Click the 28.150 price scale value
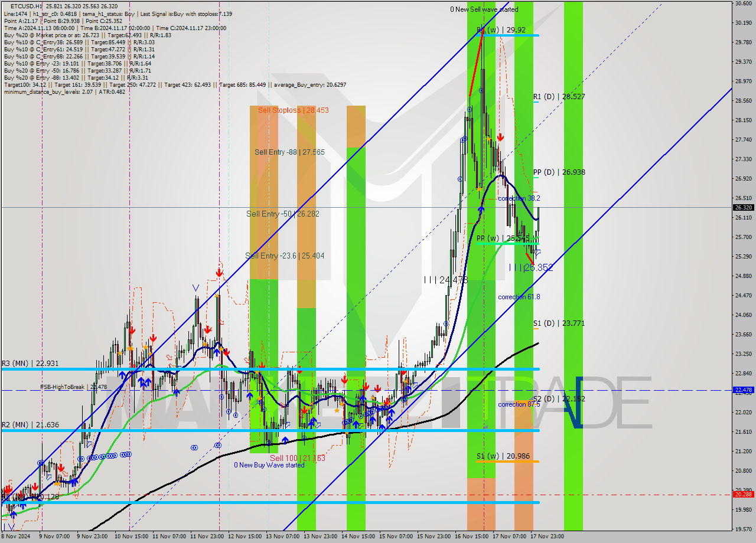 (x=742, y=120)
